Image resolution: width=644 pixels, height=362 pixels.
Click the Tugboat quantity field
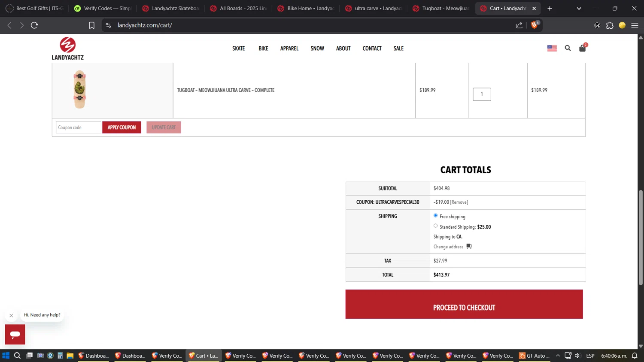tap(482, 94)
